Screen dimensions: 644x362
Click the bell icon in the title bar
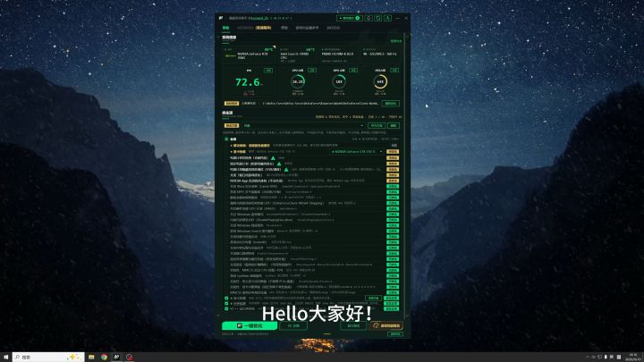point(369,18)
